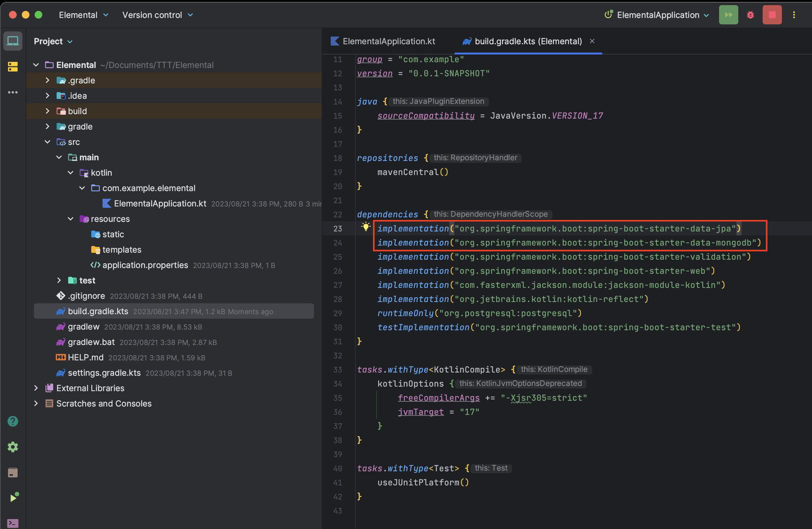Open the Structure tool window icon
Image resolution: width=812 pixels, height=529 pixels.
(12, 67)
